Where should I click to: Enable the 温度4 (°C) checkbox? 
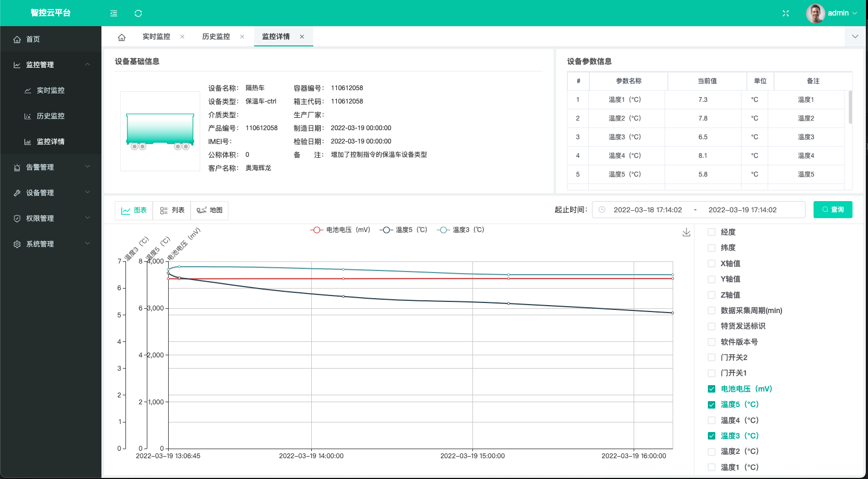[712, 420]
